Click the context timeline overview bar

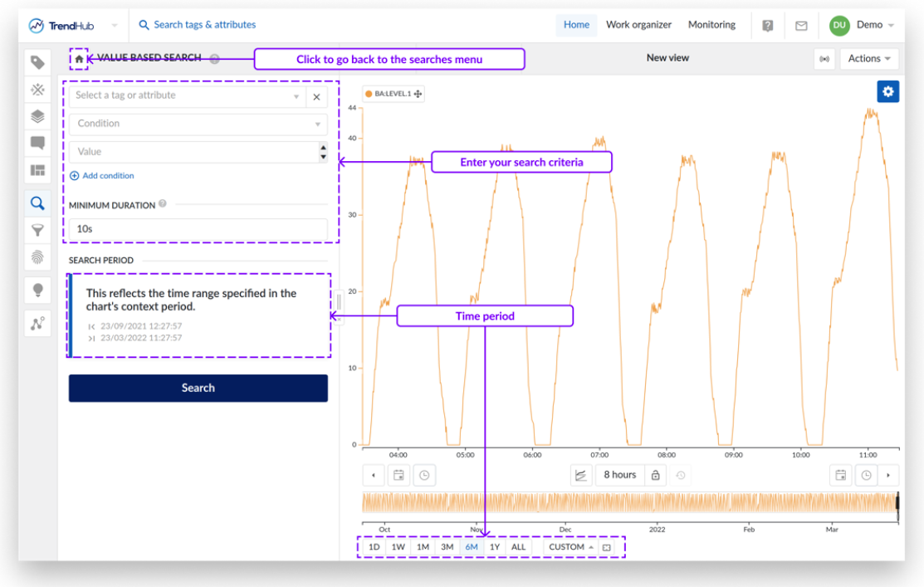[x=629, y=502]
